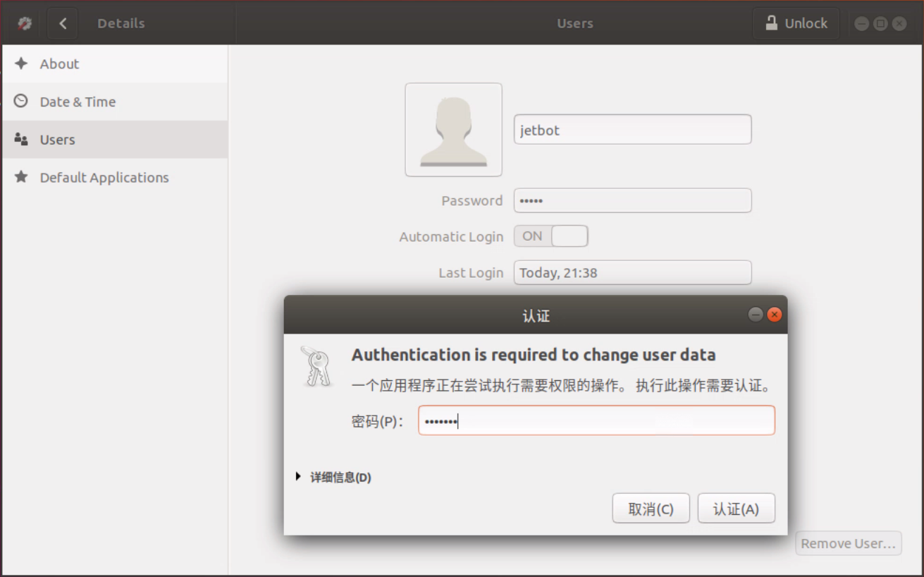Open Default Applications panel

114,178
